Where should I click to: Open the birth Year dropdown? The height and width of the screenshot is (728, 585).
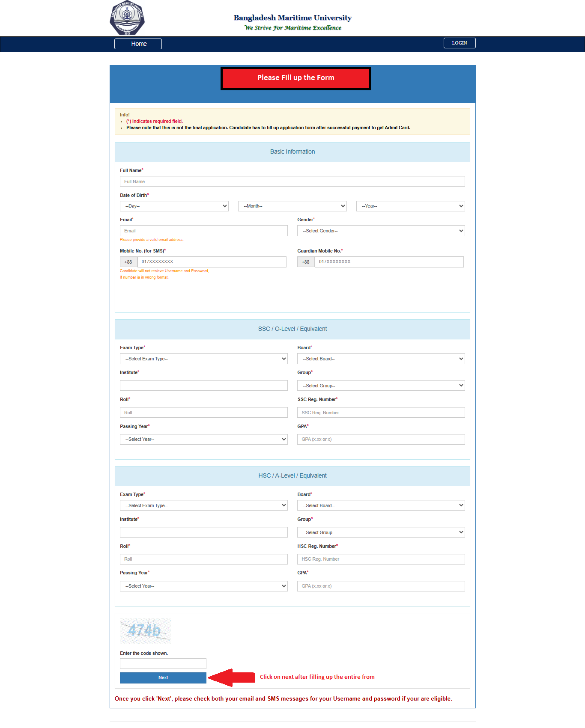(410, 206)
